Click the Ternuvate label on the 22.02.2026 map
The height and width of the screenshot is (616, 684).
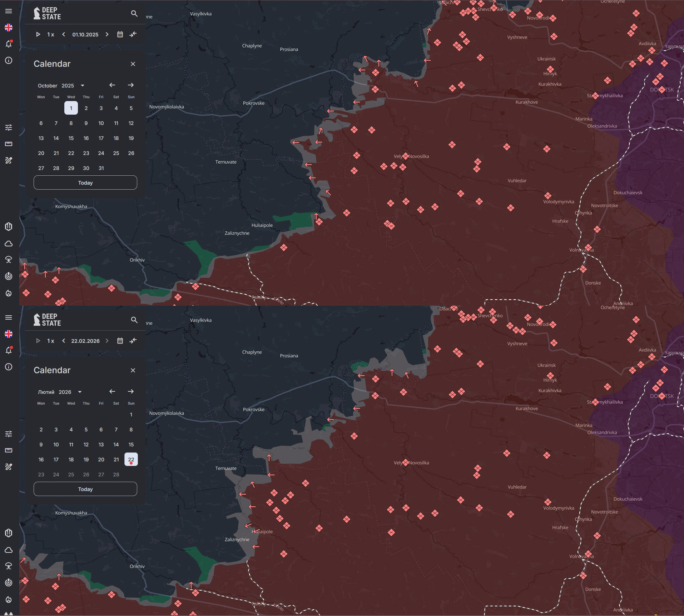pyautogui.click(x=226, y=469)
